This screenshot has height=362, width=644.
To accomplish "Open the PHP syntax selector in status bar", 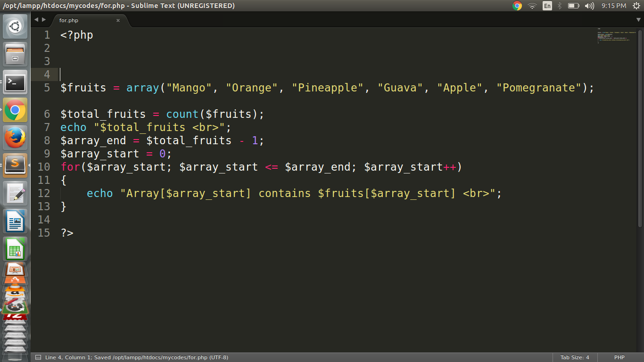I will click(x=619, y=357).
